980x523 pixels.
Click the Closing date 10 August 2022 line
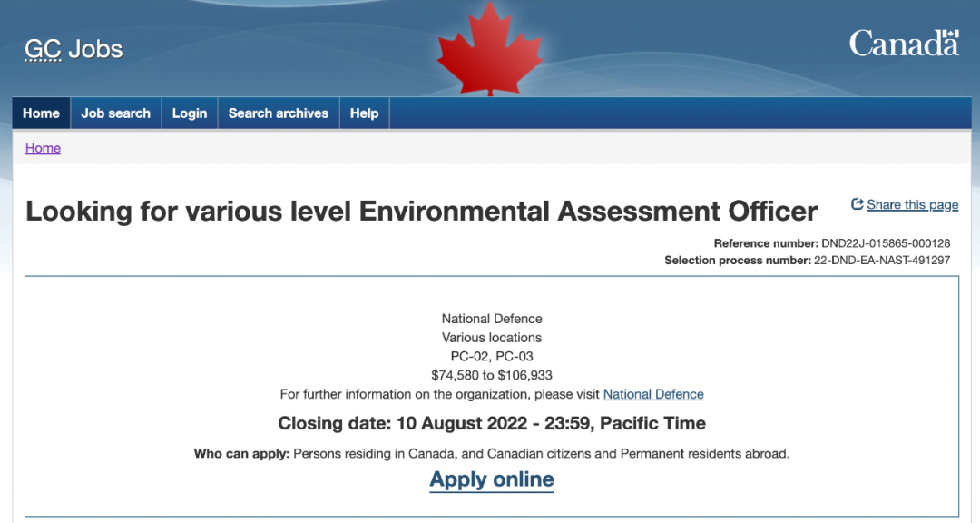tap(492, 423)
